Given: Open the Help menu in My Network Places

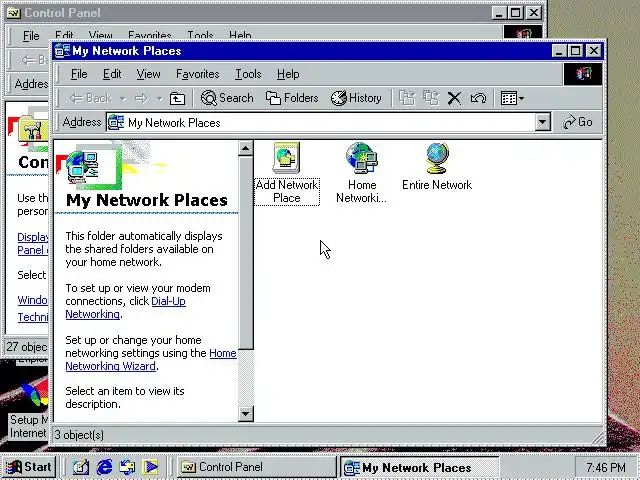Looking at the screenshot, I should (288, 74).
